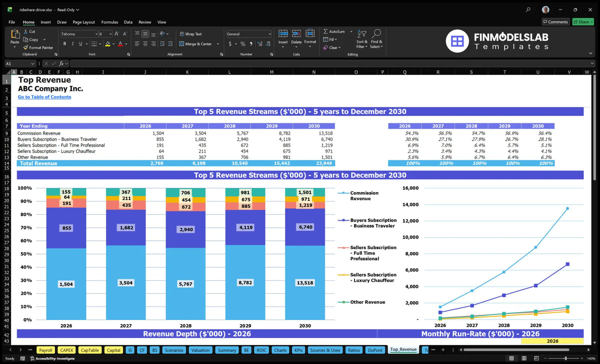Click the Zoom Out minus icon
Viewport: 600px width, 364px height.
[x=545, y=359]
